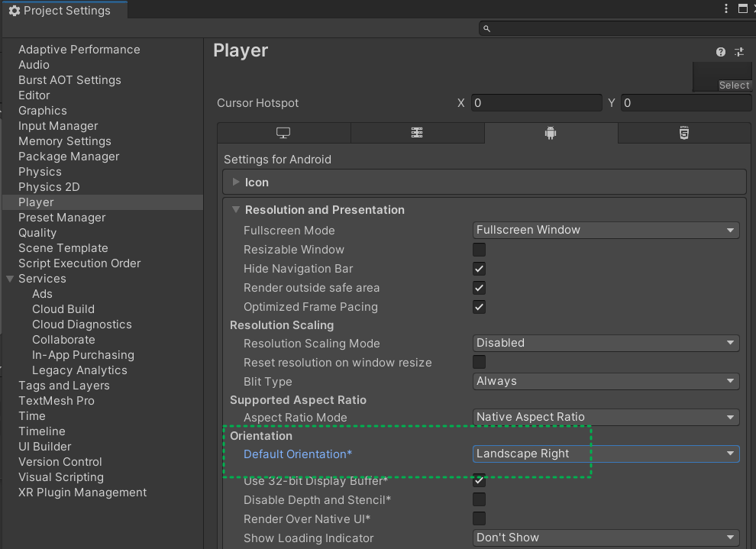Viewport: 756px width, 549px height.
Task: Open Adaptive Performance settings
Action: [79, 50]
